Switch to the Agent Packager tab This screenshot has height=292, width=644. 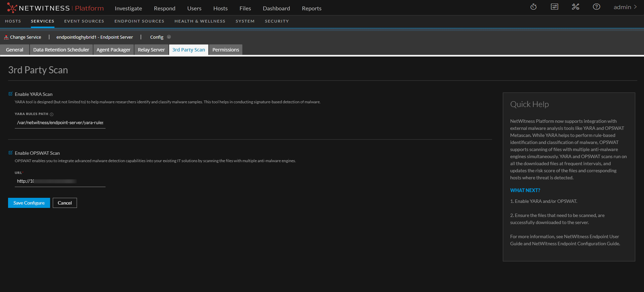pos(113,50)
